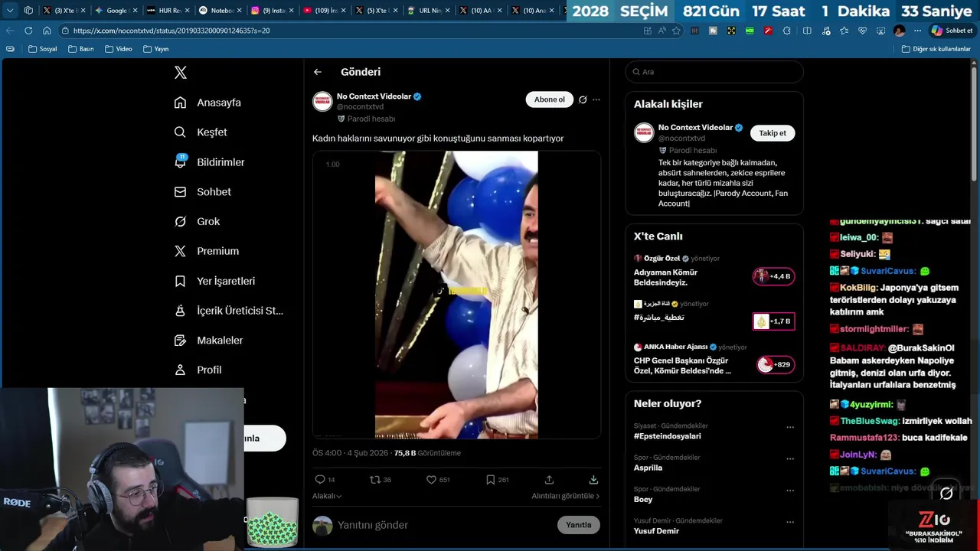Viewport: 980px width, 551px height.
Task: Switch to the (109) YouTube tab
Action: [325, 11]
